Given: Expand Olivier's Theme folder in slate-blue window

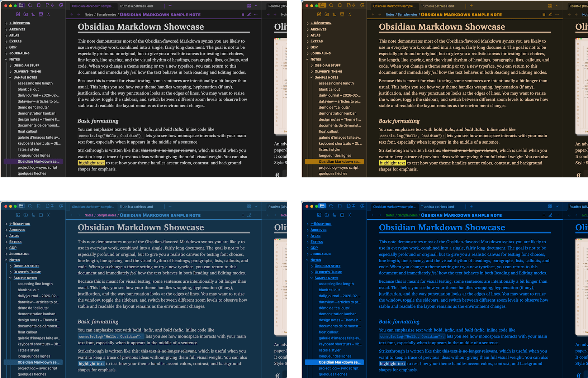Looking at the screenshot, I should click(10, 272).
